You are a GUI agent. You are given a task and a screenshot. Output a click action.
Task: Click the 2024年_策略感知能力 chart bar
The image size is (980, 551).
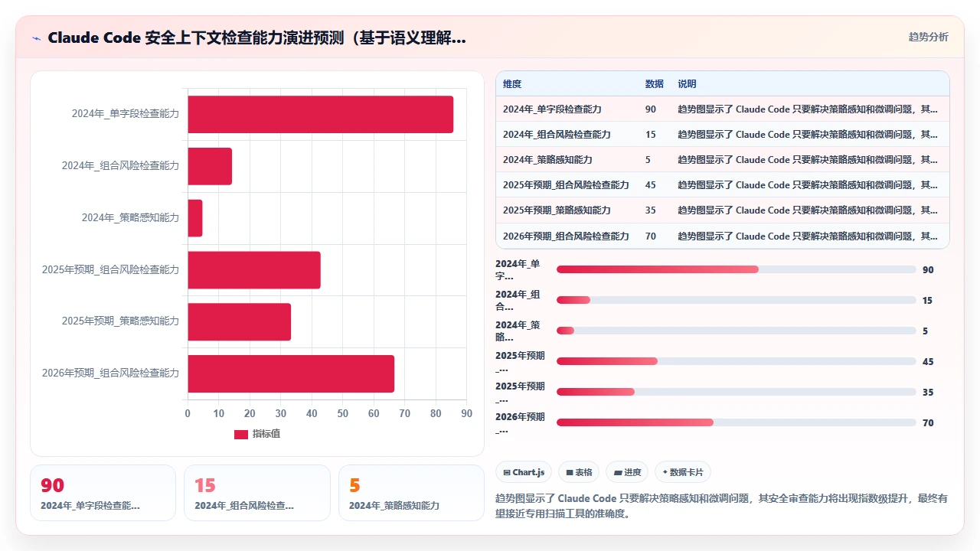(195, 218)
